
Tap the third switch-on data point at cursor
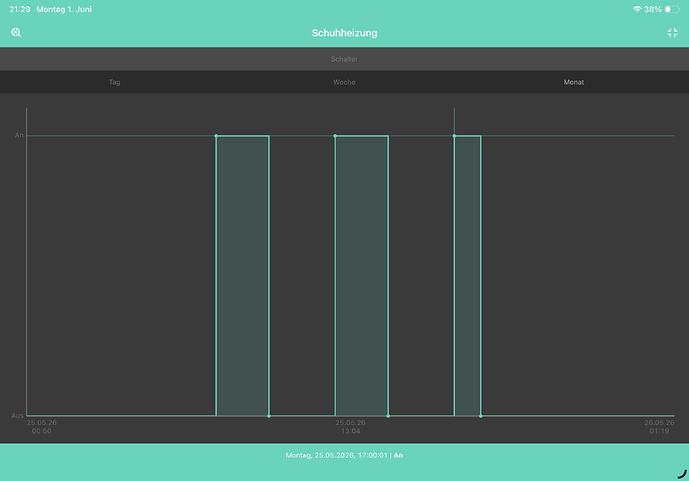click(454, 136)
